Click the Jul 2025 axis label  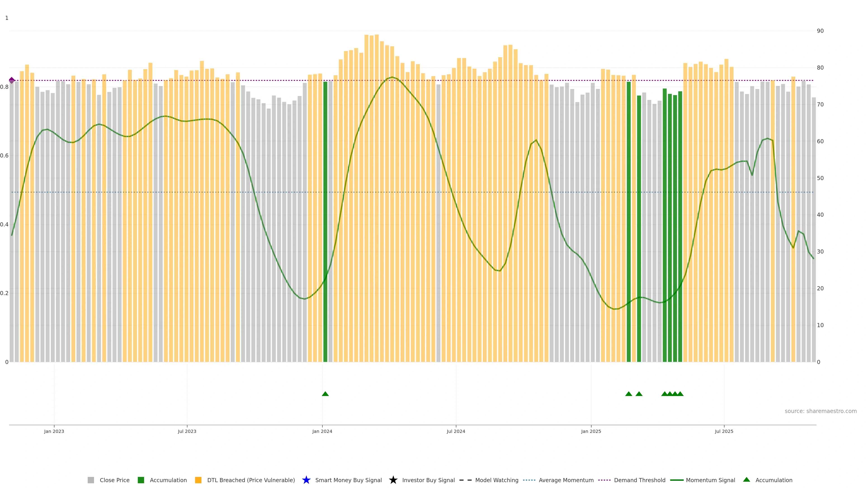click(x=724, y=432)
